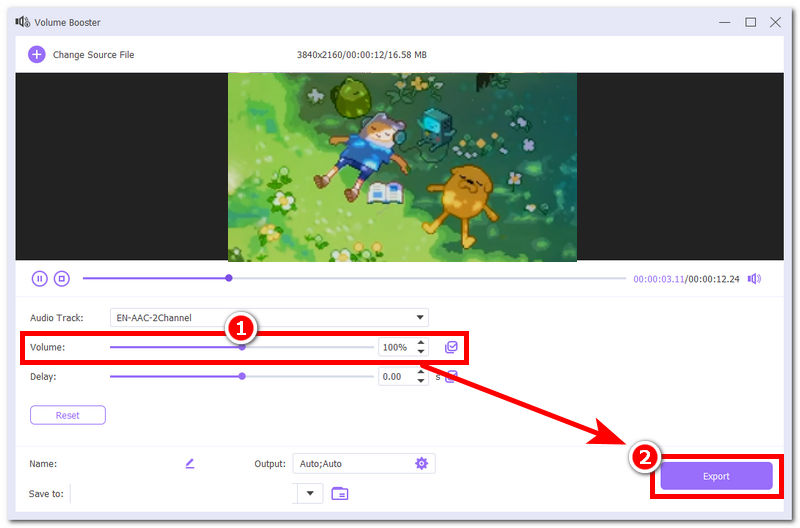The height and width of the screenshot is (528, 800).
Task: Open the Save to path dropdown arrow
Action: [x=310, y=493]
